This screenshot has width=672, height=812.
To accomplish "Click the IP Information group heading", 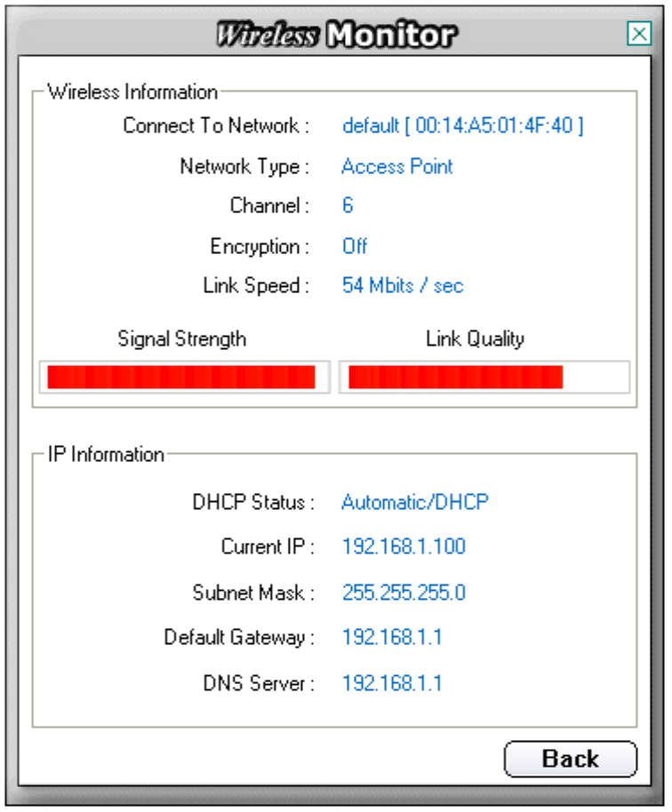I will click(106, 455).
